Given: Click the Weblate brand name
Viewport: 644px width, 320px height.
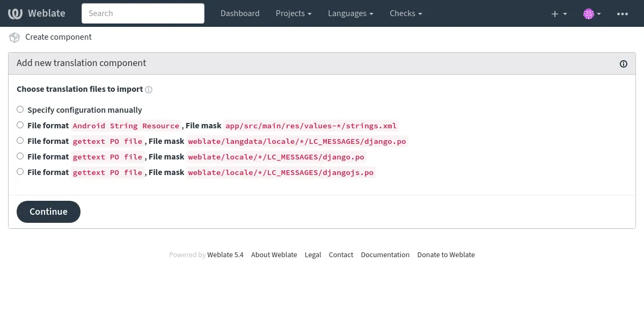Looking at the screenshot, I should 47,13.
